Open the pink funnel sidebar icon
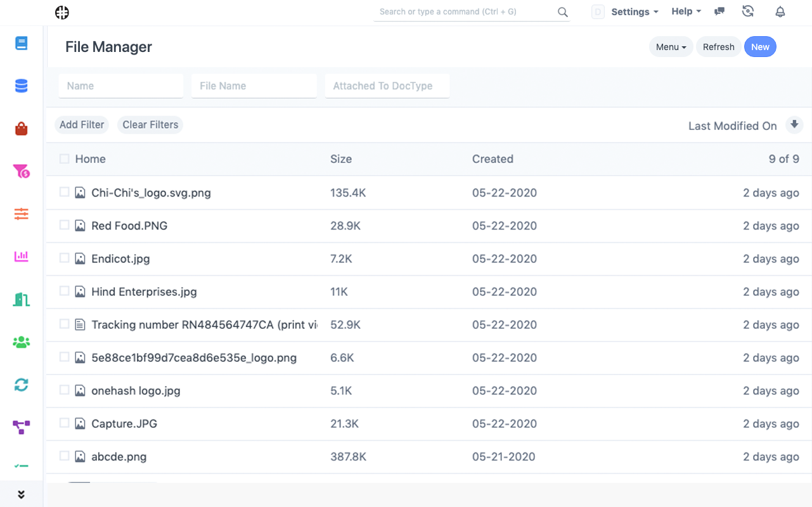Image resolution: width=812 pixels, height=507 pixels. [x=22, y=171]
